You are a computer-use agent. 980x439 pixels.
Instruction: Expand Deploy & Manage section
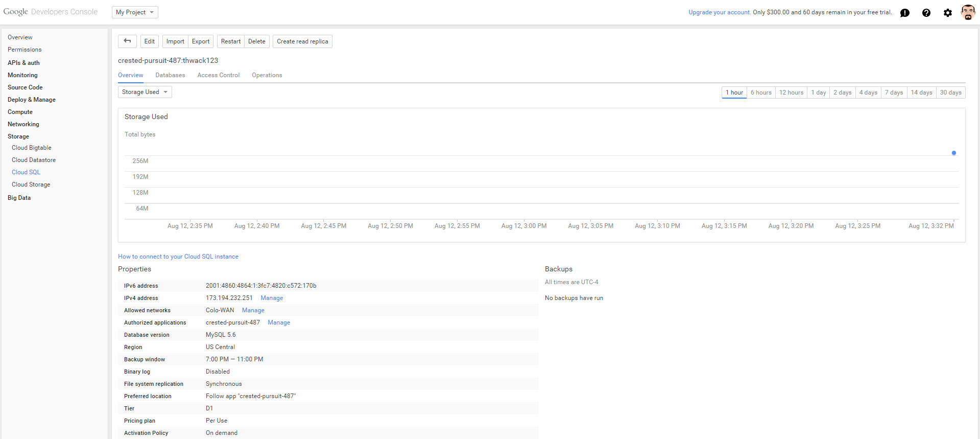[32, 100]
